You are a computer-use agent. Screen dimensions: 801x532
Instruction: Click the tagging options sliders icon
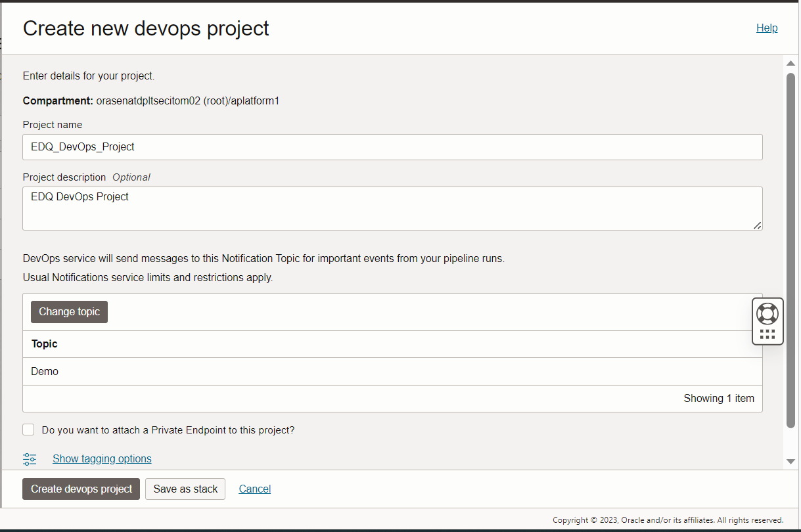[30, 459]
